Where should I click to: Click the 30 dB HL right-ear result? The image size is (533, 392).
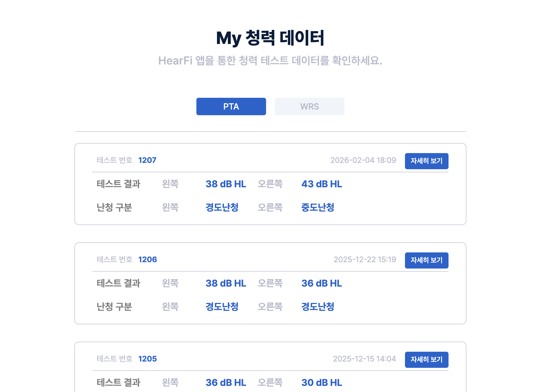[321, 382]
